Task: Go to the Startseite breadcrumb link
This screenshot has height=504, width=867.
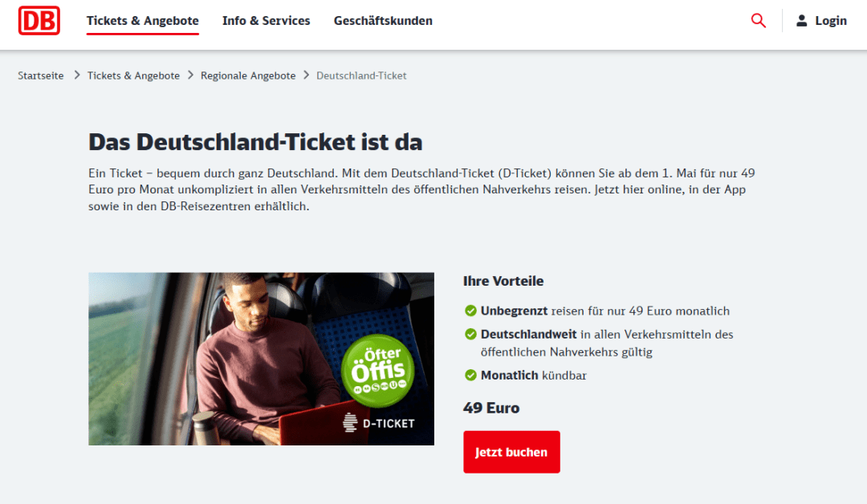Action: tap(40, 75)
